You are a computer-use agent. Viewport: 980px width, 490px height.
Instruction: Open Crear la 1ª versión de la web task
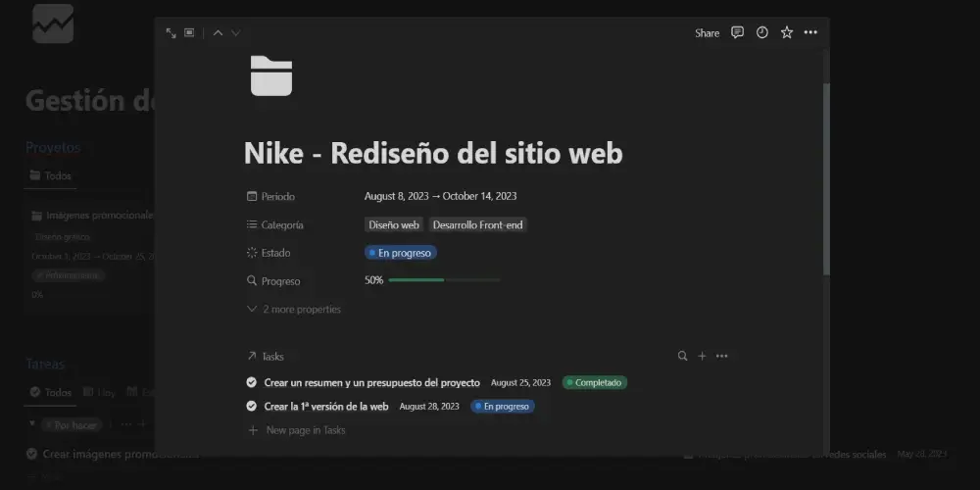(x=326, y=407)
